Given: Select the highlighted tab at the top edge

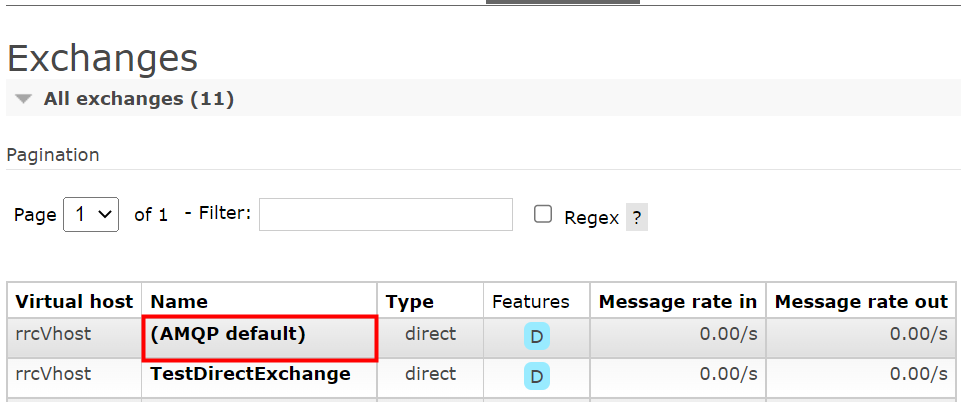Looking at the screenshot, I should point(563,2).
